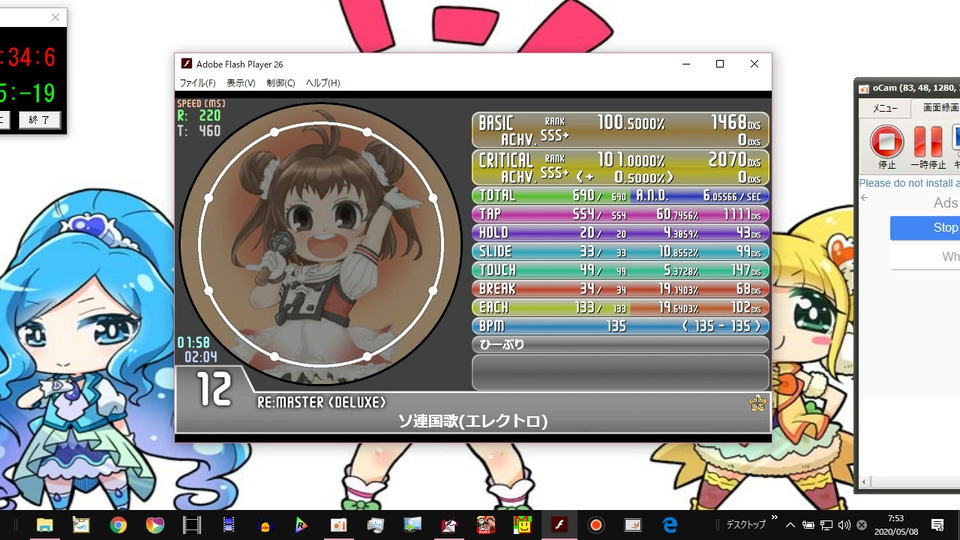Image resolution: width=960 pixels, height=540 pixels.
Task: Open the 制御(C) menu in Flash Player
Action: (x=280, y=83)
